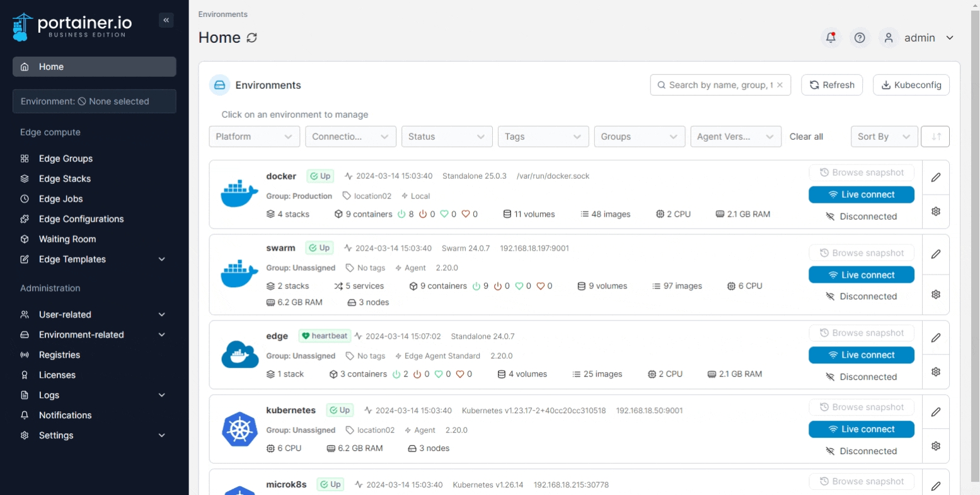Open the help question mark icon

click(860, 38)
